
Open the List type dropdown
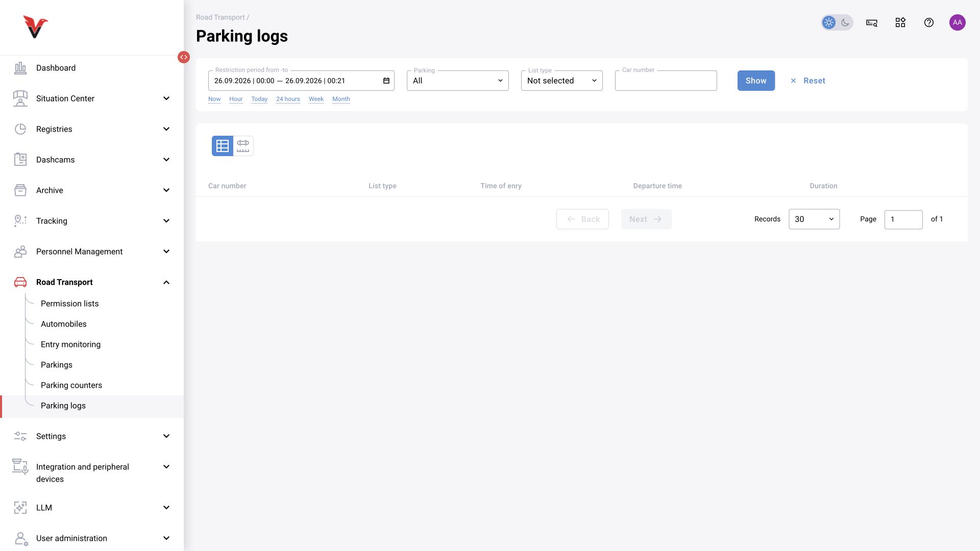(x=562, y=81)
